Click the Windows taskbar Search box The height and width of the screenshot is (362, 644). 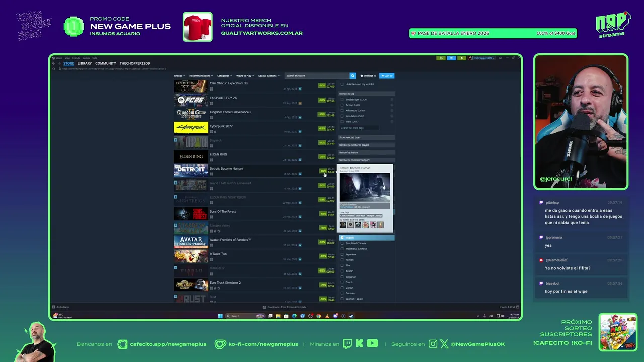pyautogui.click(x=245, y=316)
